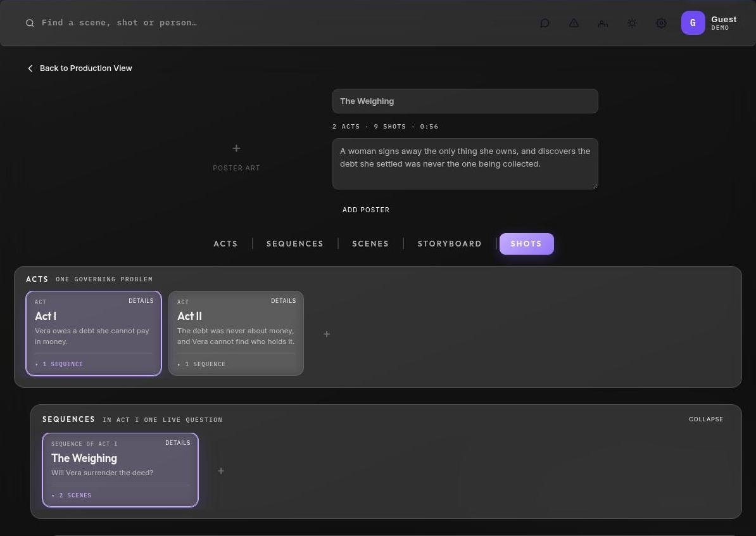The height and width of the screenshot is (536, 756).
Task: Click the Guest avatar badge
Action: (x=693, y=23)
